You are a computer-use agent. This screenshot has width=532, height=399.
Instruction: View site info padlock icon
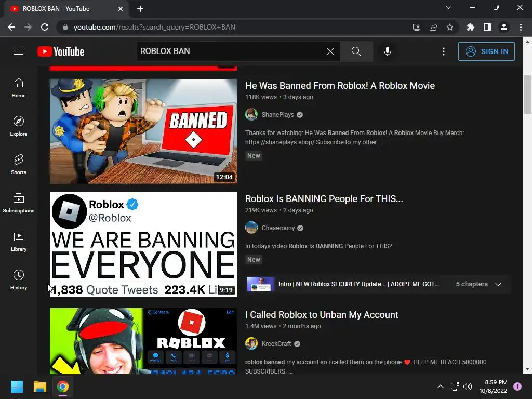tap(65, 27)
